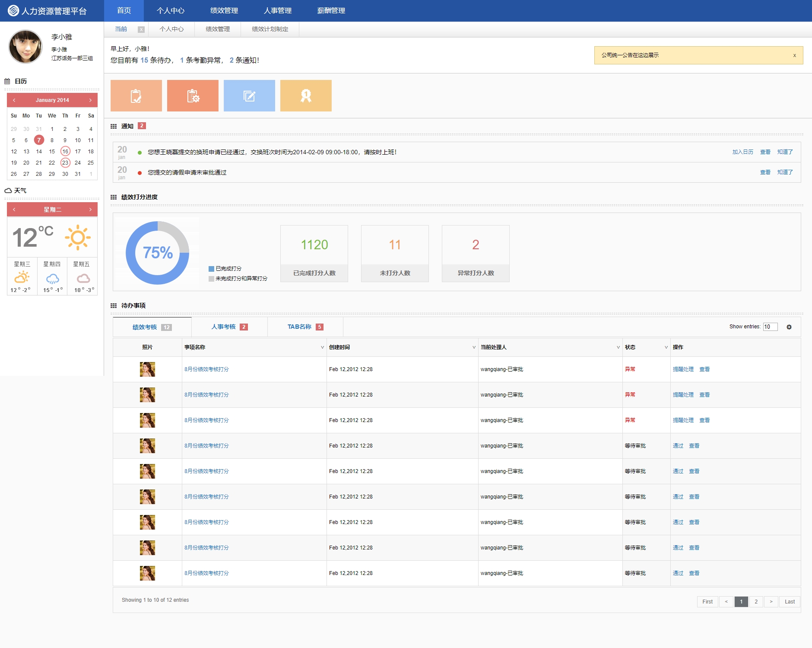Screen dimensions: 812x648
Task: Click 加入日历 link in first notification
Action: (x=742, y=152)
